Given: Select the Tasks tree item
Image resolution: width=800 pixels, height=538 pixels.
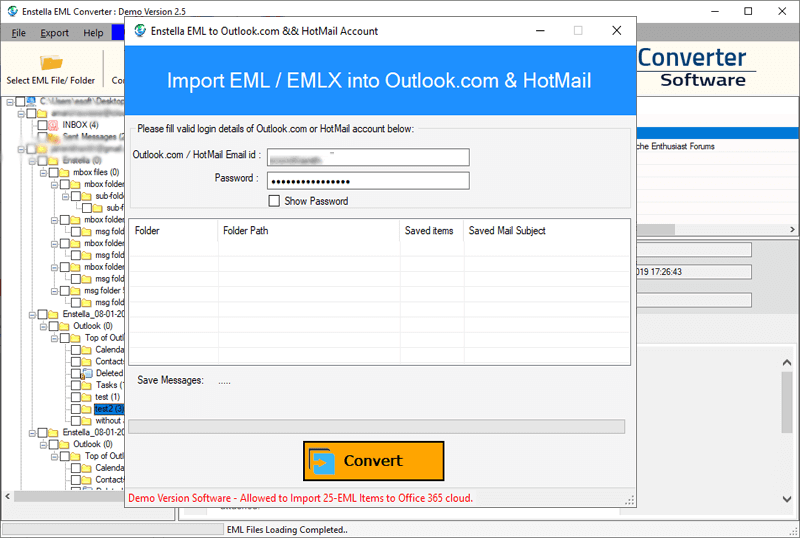Looking at the screenshot, I should [x=109, y=385].
